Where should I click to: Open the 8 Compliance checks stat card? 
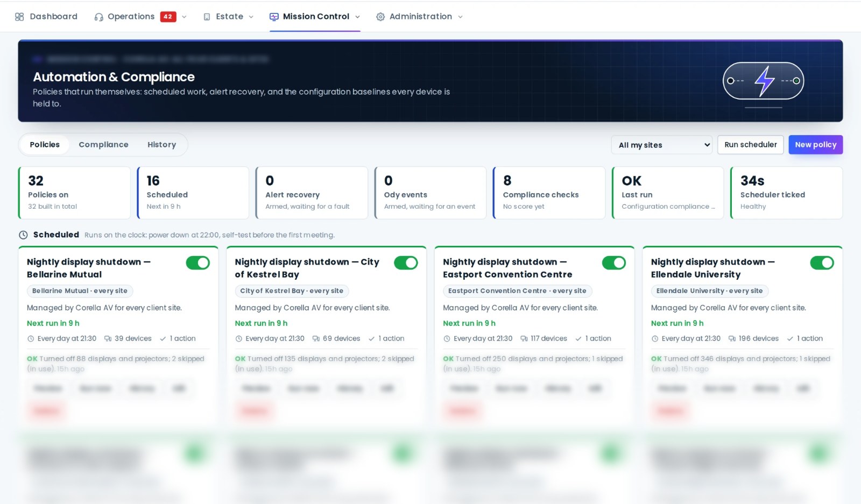point(549,193)
